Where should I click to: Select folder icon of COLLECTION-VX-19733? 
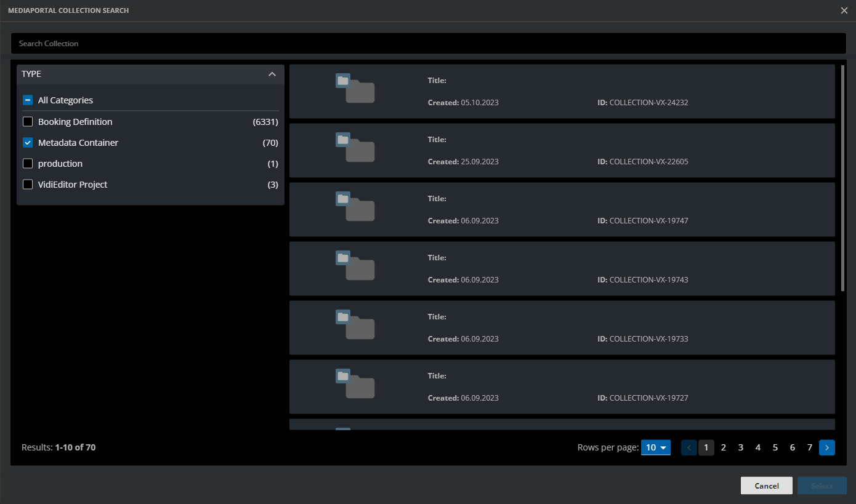[x=355, y=325]
